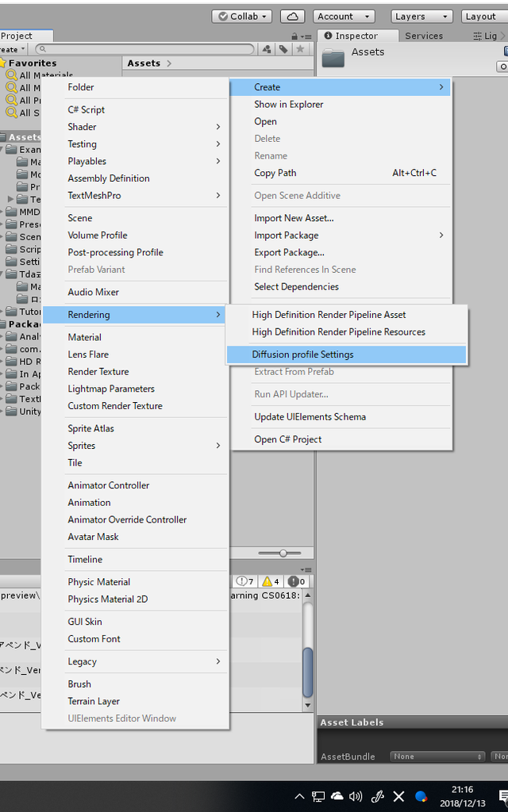508x812 pixels.
Task: Expand the Import Package submenu
Action: tap(342, 235)
